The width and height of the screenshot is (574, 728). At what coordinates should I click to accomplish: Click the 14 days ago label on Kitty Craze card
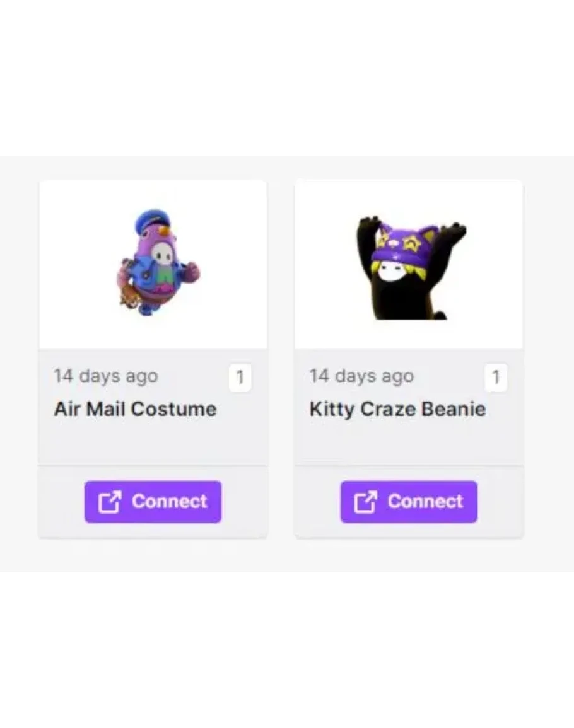point(361,376)
